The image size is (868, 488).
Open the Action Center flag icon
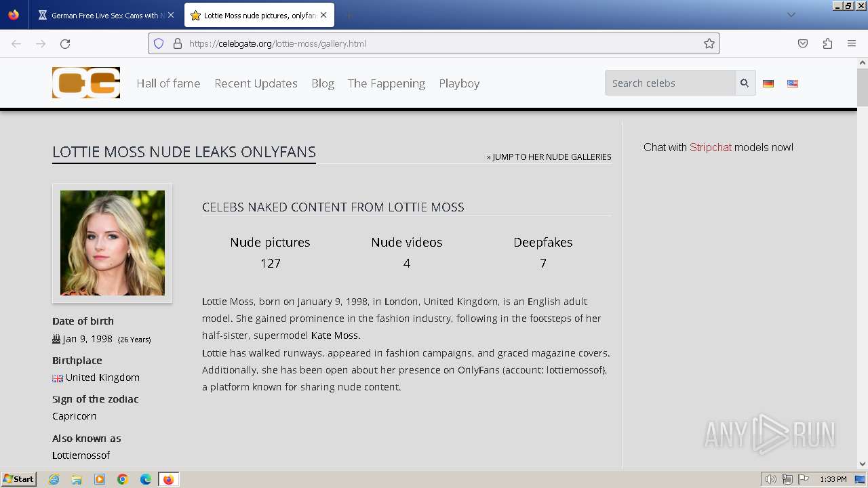(804, 479)
